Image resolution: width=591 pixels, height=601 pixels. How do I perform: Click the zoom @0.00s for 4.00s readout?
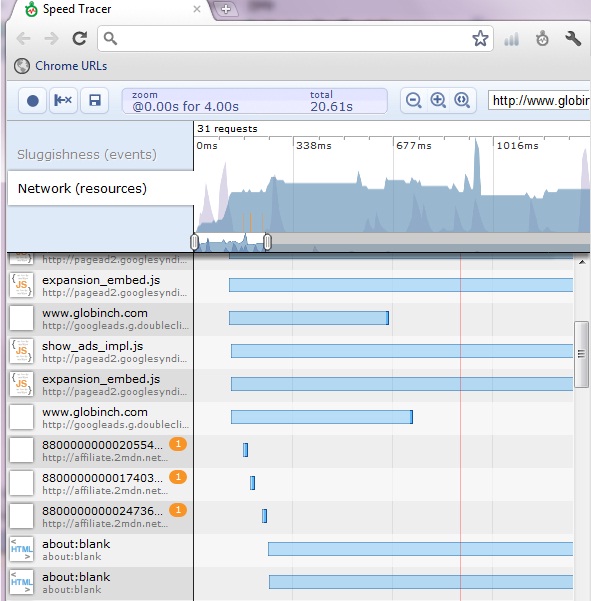[185, 102]
